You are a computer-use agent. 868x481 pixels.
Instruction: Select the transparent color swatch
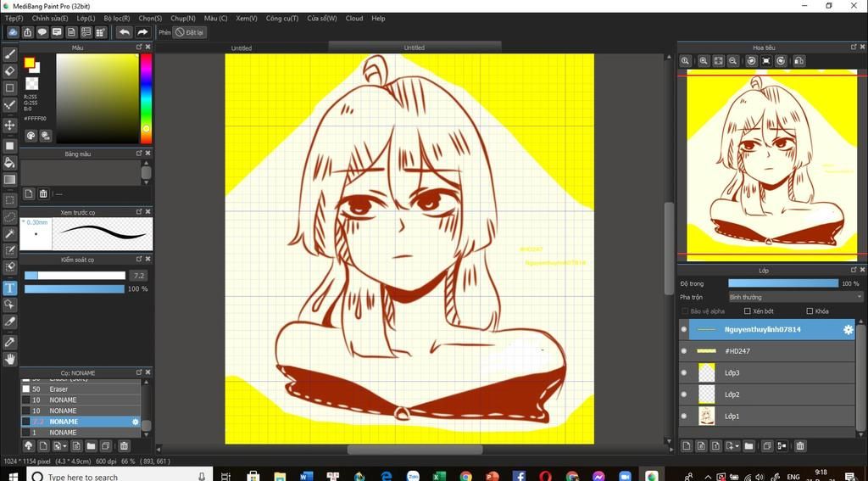pyautogui.click(x=32, y=83)
